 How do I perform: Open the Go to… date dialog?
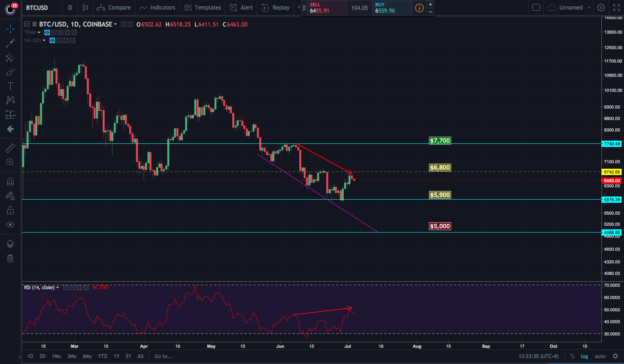(164, 356)
